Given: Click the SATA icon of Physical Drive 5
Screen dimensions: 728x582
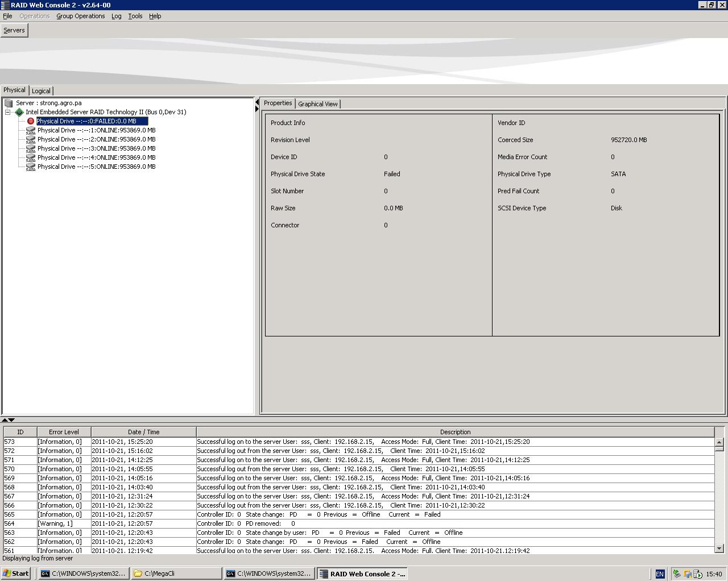Looking at the screenshot, I should coord(31,167).
